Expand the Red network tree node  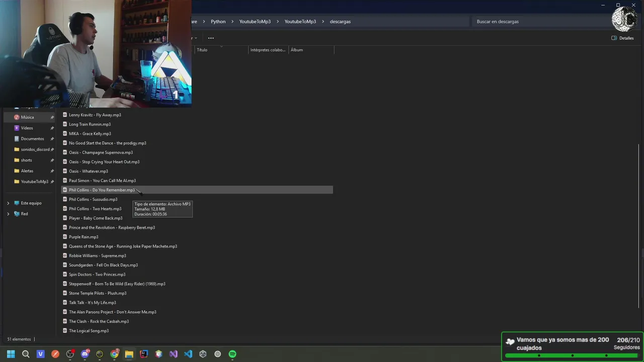pos(8,214)
